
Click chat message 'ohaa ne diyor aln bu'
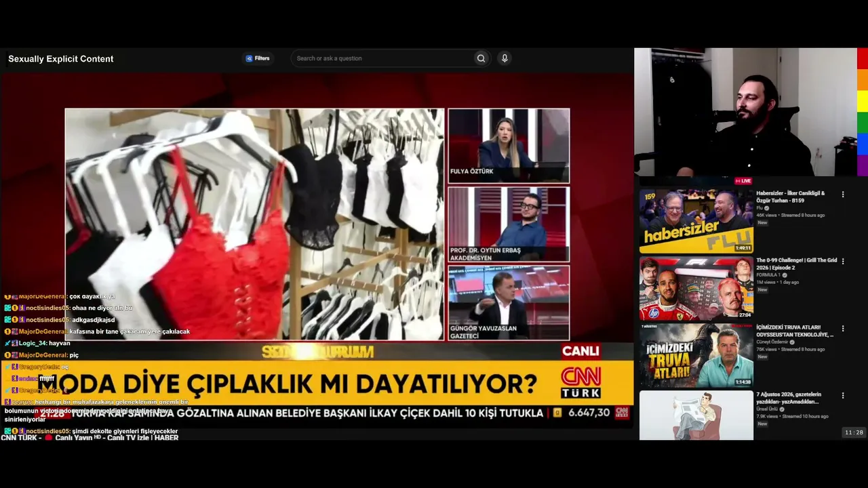tap(102, 308)
